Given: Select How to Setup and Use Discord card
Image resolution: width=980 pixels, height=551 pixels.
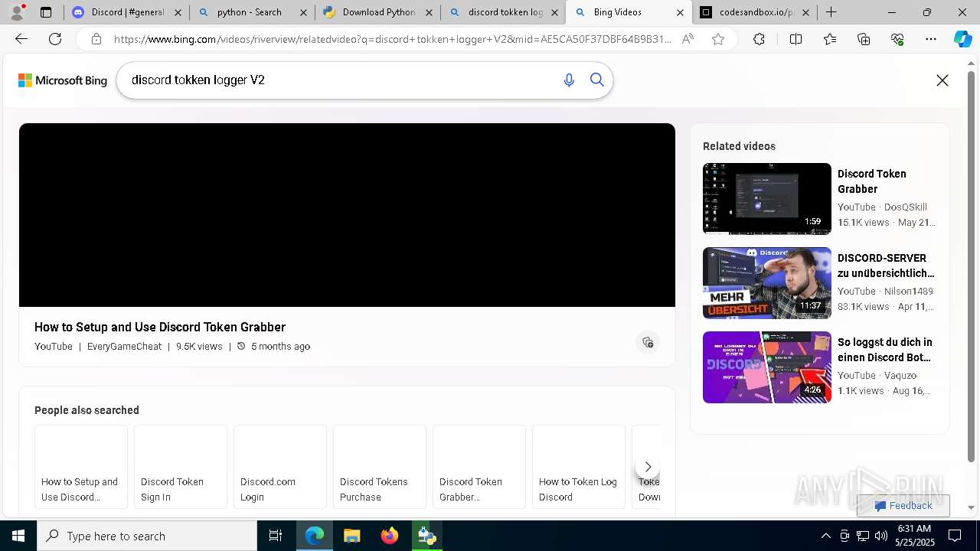Looking at the screenshot, I should coord(81,467).
